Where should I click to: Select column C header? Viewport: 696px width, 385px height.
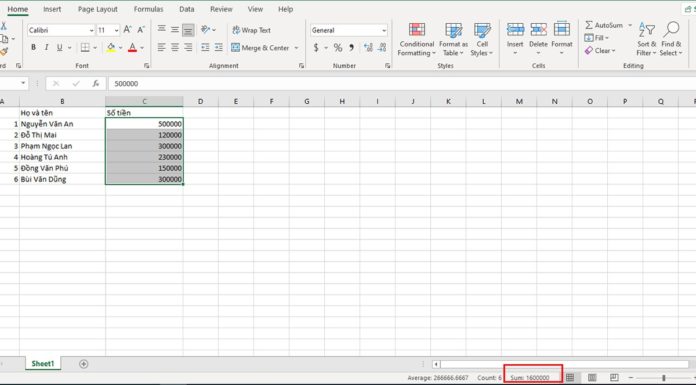[144, 102]
